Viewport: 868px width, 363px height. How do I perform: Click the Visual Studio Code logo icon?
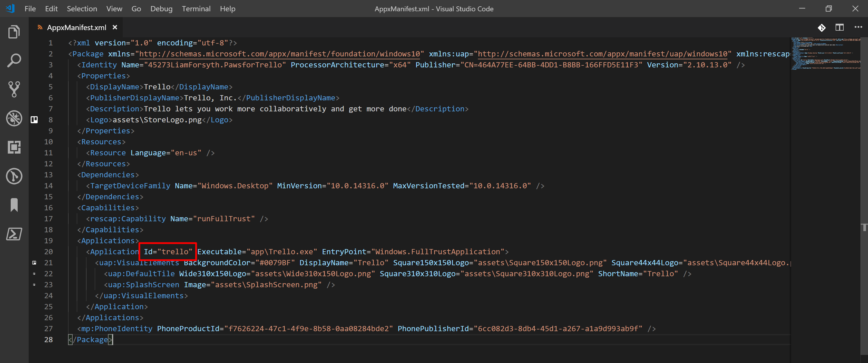point(10,8)
